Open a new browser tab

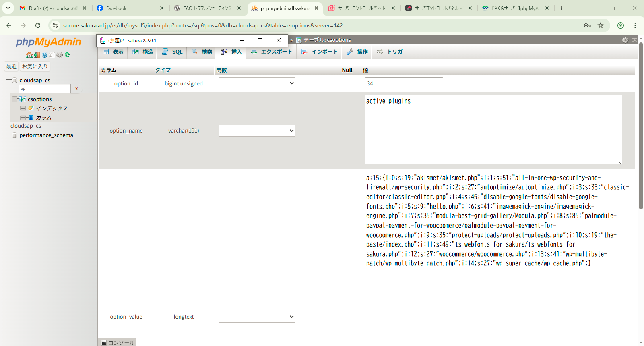[x=561, y=8]
